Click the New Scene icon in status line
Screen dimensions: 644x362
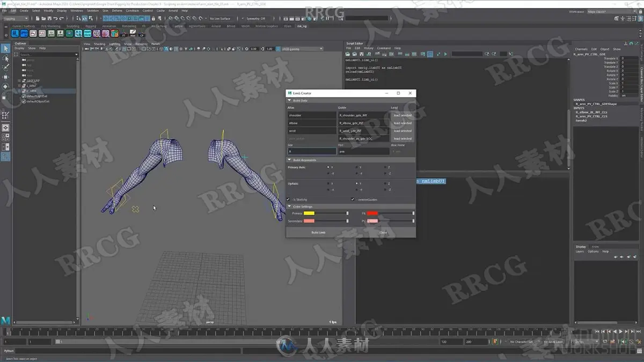36,18
